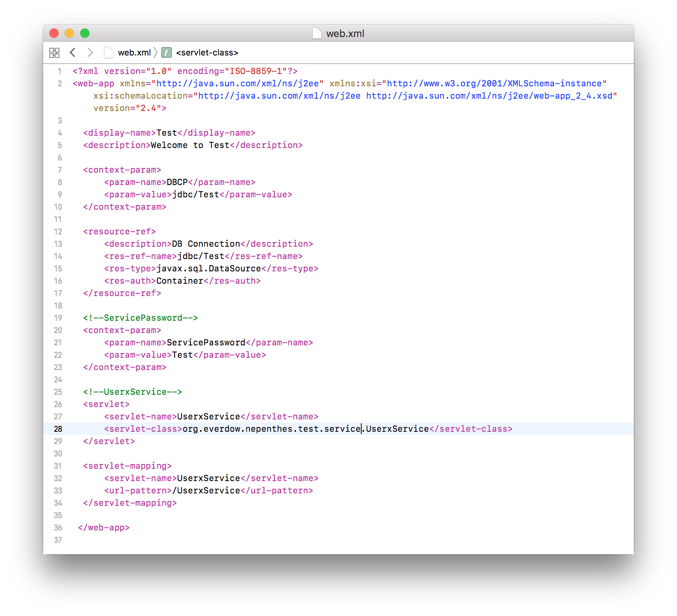
Task: Click line number 1 in the gutter
Action: pos(60,71)
